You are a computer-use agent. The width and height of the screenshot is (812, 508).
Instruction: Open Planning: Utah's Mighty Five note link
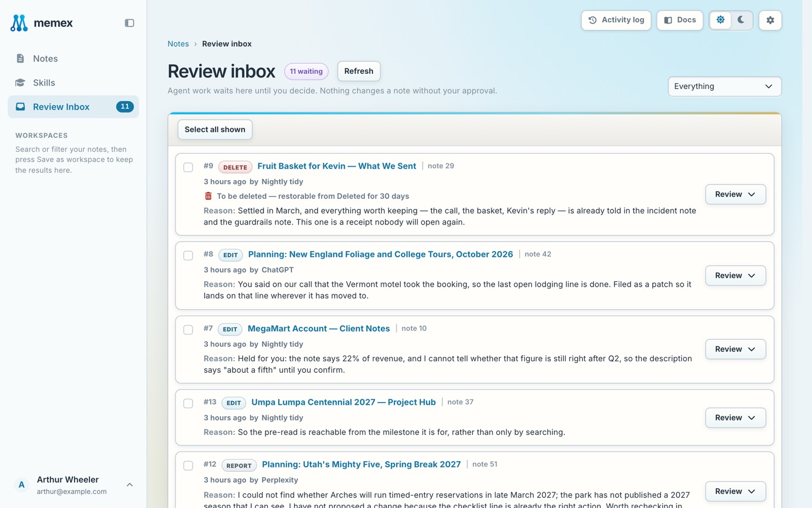[362, 464]
